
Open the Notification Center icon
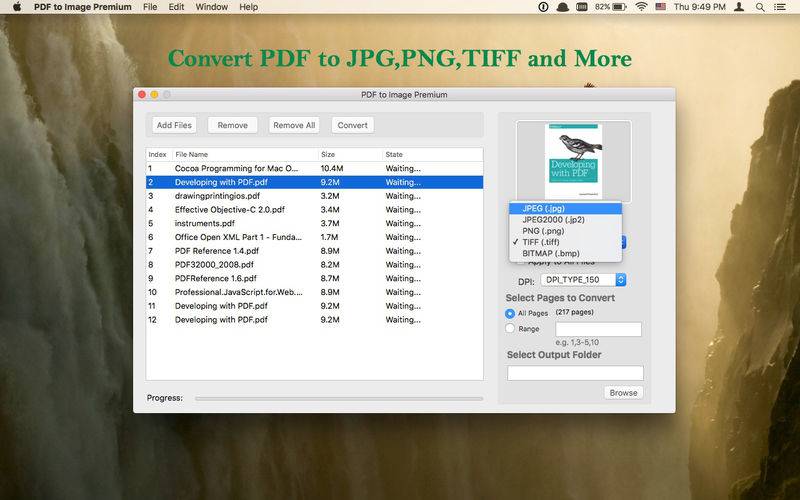pyautogui.click(x=780, y=7)
